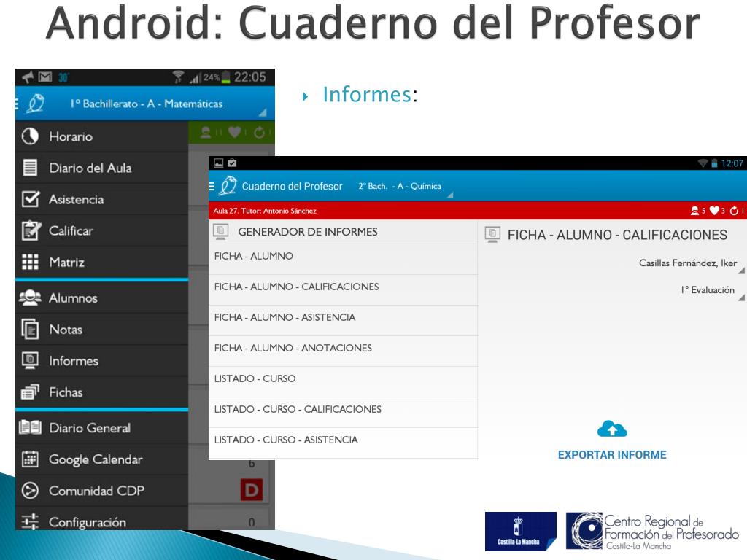This screenshot has width=747, height=560.
Task: Open the 2º Bach. - A - Química dropdown
Action: pos(405,187)
